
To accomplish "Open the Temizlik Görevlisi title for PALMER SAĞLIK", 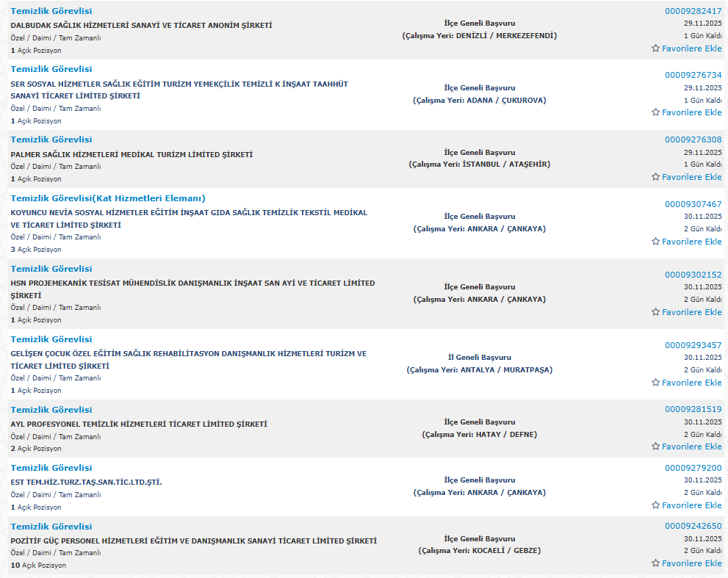I will point(51,140).
